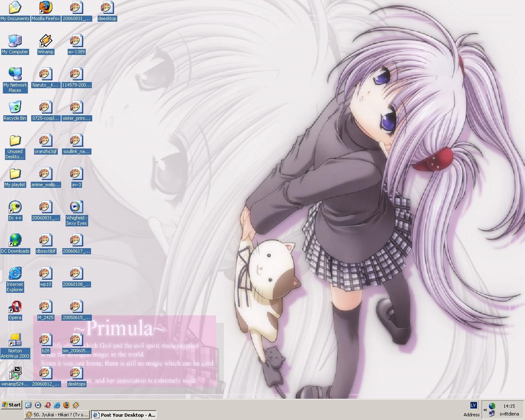Viewport: 525px width, 420px height.
Task: Click Show Desktop in Quick Launch
Action: 28,405
